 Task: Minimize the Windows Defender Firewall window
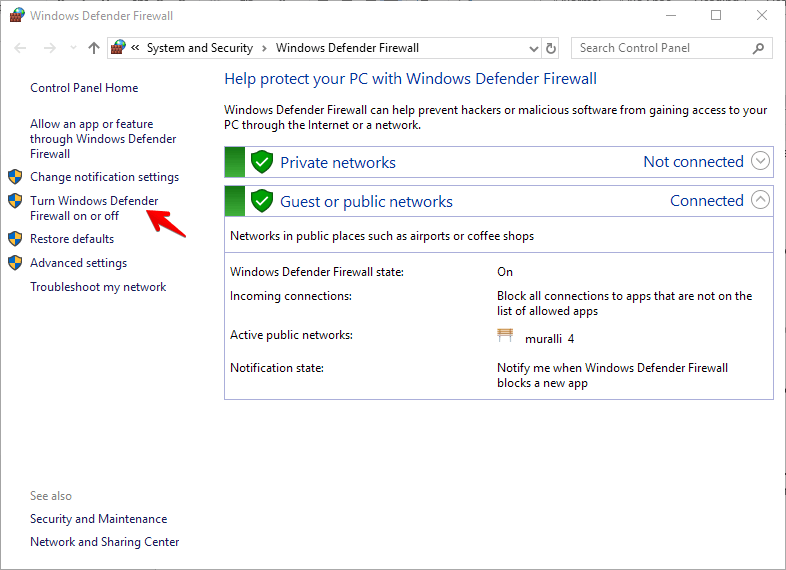click(x=671, y=16)
